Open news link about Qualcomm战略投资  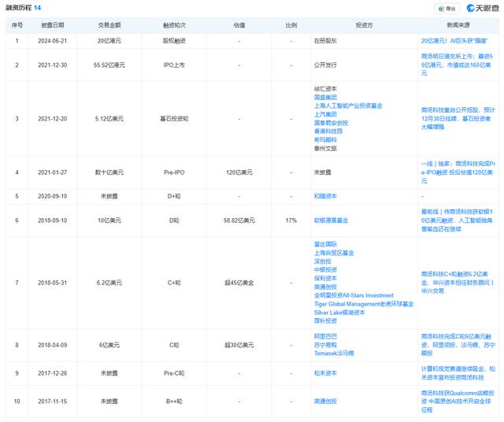coord(458,401)
